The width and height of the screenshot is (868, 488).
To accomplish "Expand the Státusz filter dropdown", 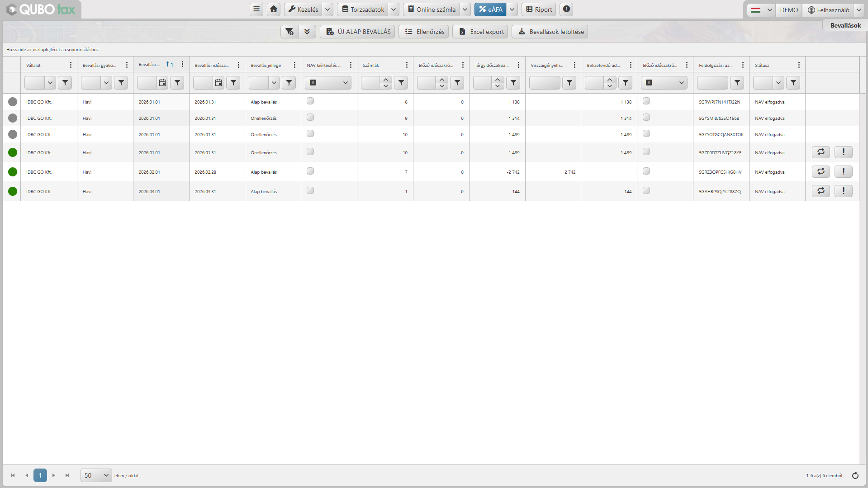I will 778,83.
